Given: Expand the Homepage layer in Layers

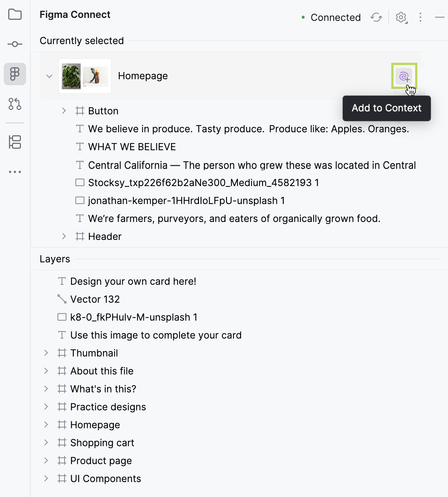Looking at the screenshot, I should click(x=46, y=425).
